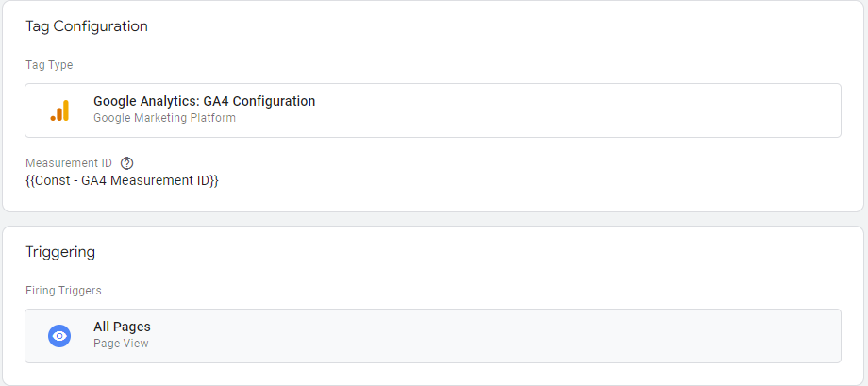Image resolution: width=868 pixels, height=386 pixels.
Task: Click gray gap between the two cards
Action: tap(434, 219)
